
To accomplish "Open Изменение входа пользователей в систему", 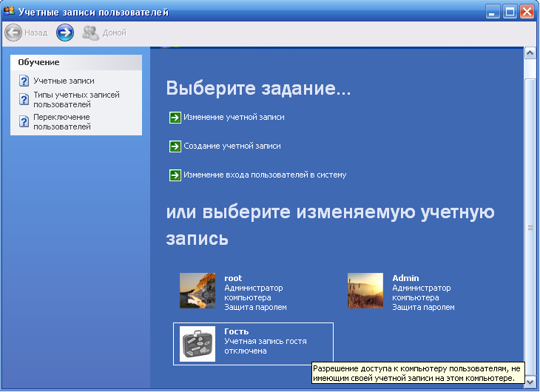I will click(265, 175).
